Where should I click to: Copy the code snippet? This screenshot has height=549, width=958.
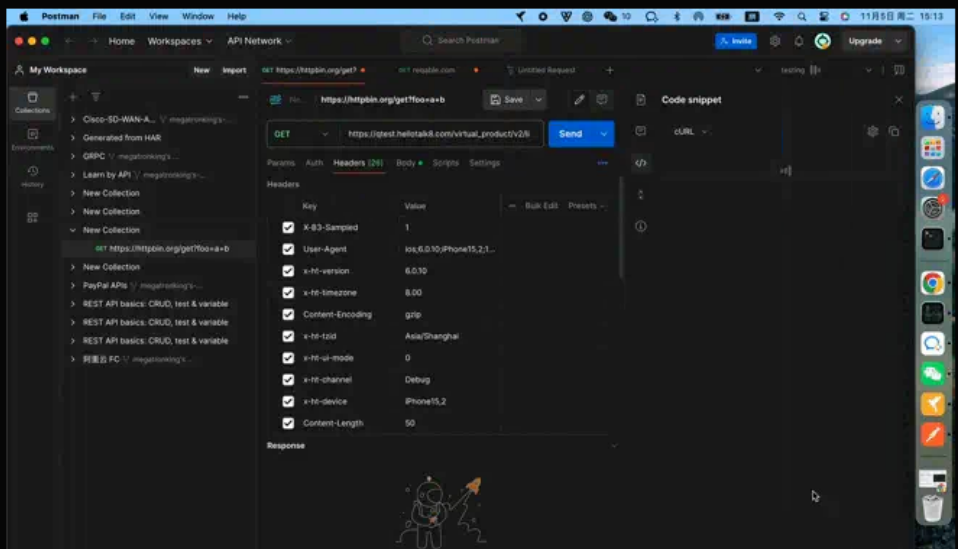894,131
